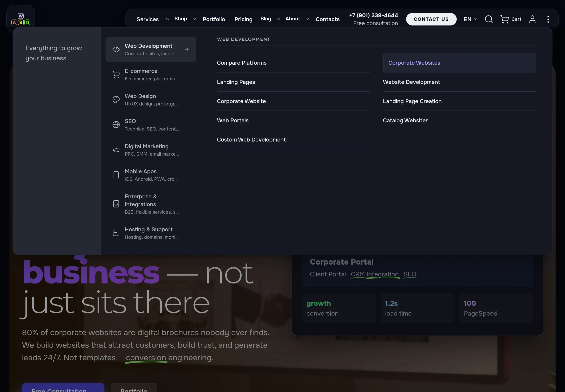The width and height of the screenshot is (565, 392).
Task: Click the CONTACT US button
Action: (431, 19)
